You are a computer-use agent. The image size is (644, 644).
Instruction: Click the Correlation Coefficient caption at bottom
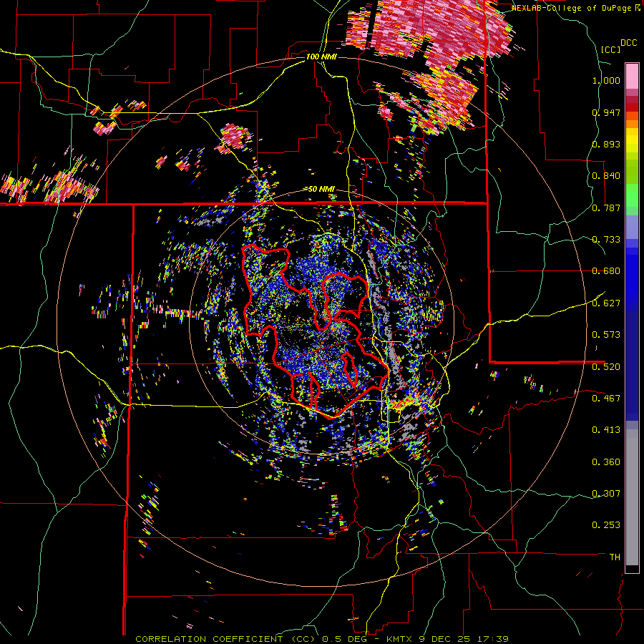(x=321, y=639)
